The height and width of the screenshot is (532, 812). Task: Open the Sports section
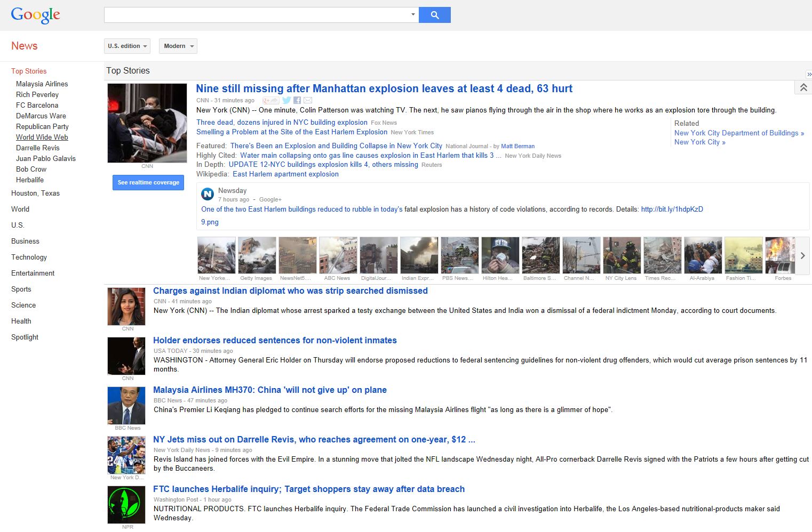coord(21,289)
